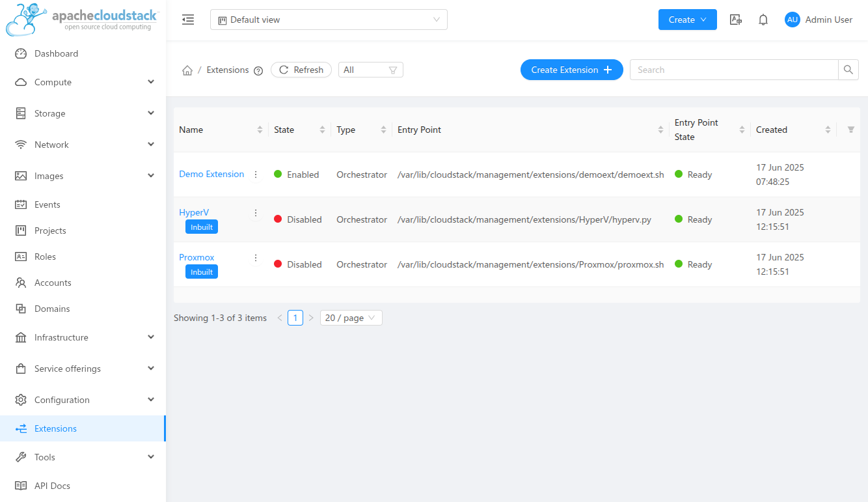Open the HyperV extension link
The height and width of the screenshot is (502, 868).
coord(194,212)
